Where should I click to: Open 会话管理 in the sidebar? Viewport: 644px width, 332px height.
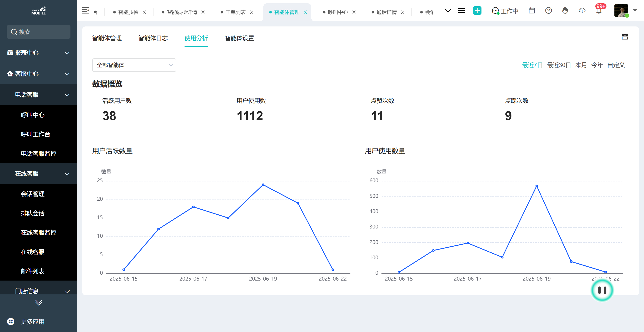point(33,194)
